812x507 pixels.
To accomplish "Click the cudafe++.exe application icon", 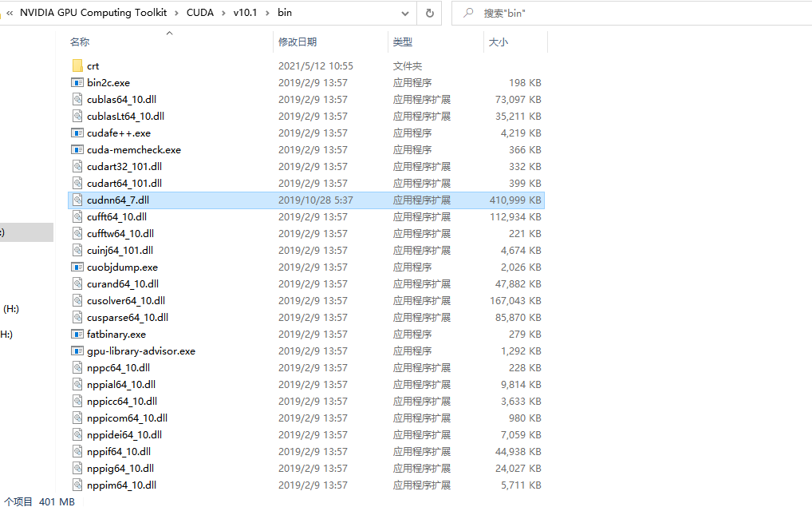I will pos(77,133).
